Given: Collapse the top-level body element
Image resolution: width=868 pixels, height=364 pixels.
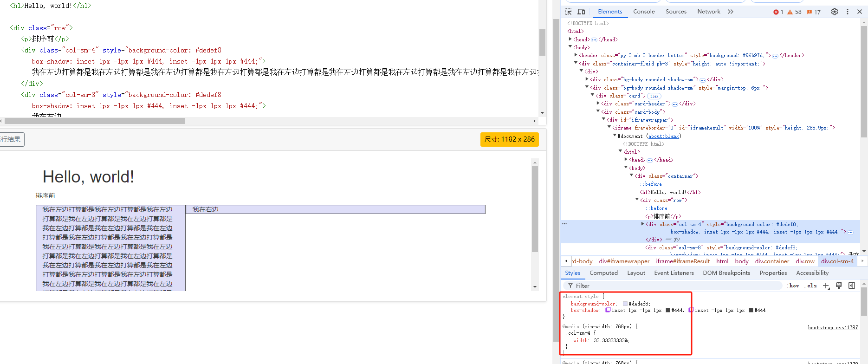Looking at the screenshot, I should pos(570,47).
